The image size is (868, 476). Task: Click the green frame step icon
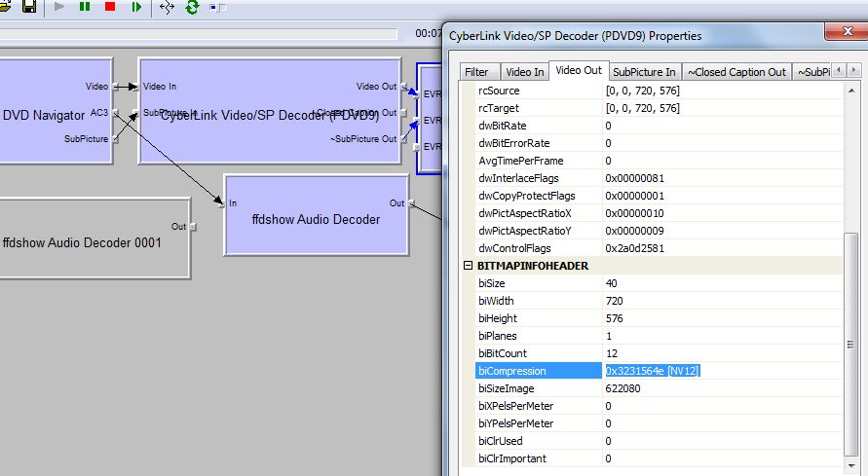tap(136, 7)
